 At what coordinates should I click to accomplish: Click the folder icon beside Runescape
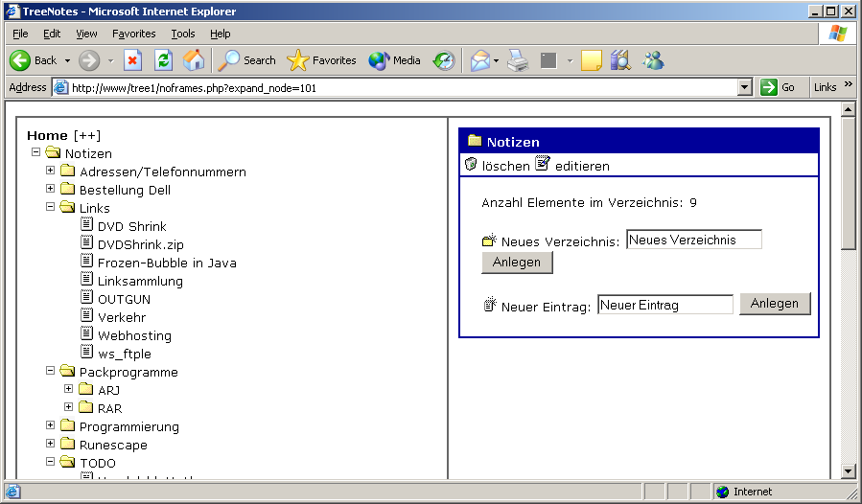pos(68,443)
